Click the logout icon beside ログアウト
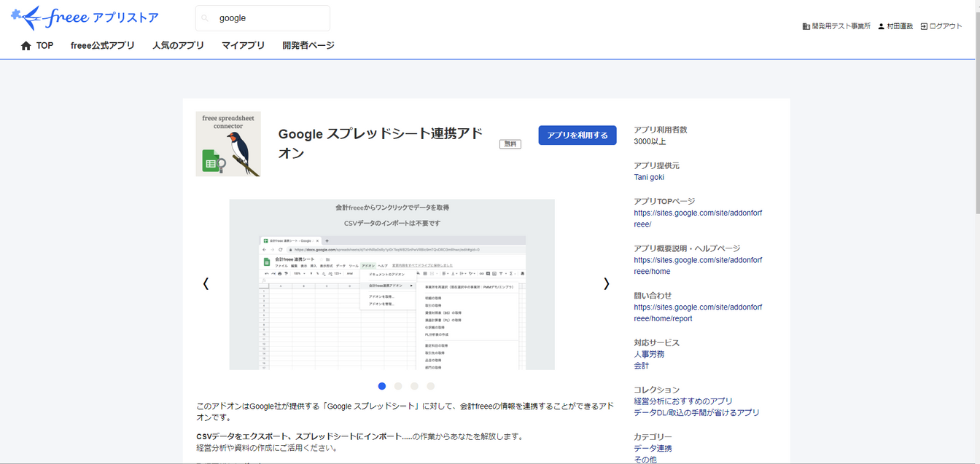 924,26
